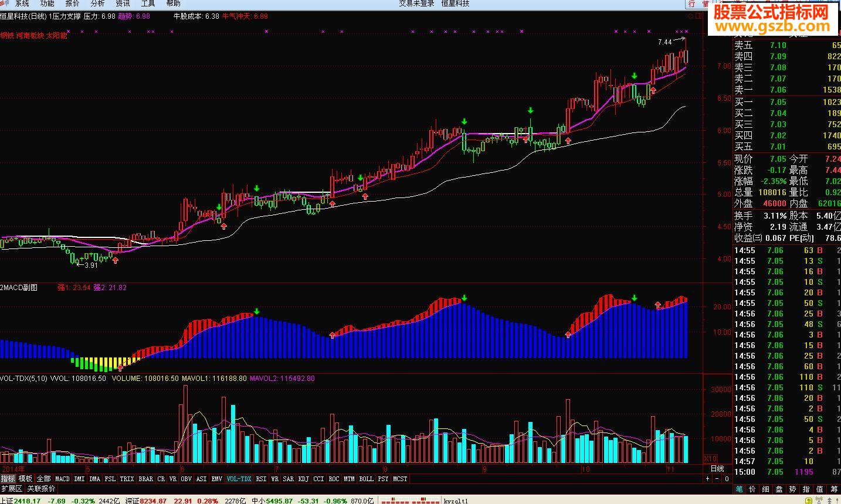Select the BOLL indicator tab
Screen dimensions: 841x504
click(366, 479)
